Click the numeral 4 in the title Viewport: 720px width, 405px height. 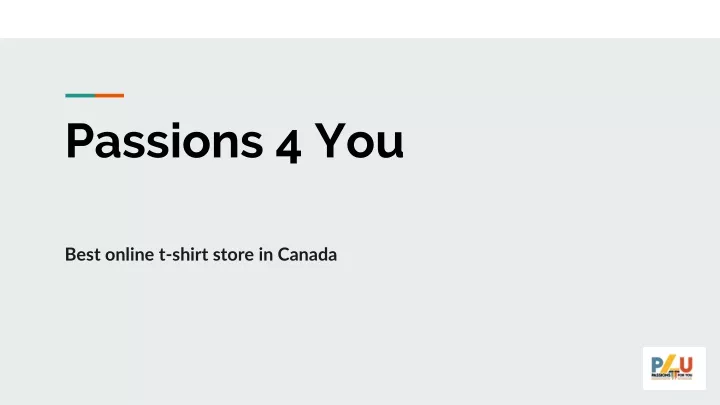click(288, 147)
